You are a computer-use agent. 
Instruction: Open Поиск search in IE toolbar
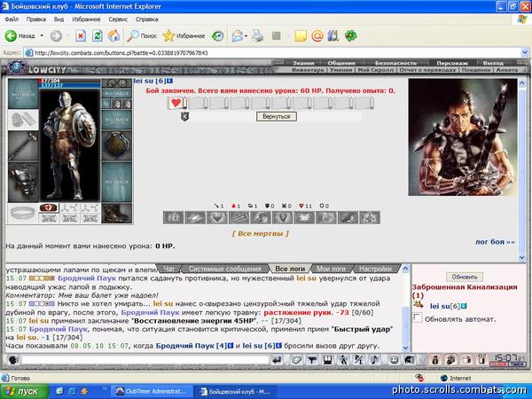coord(142,35)
